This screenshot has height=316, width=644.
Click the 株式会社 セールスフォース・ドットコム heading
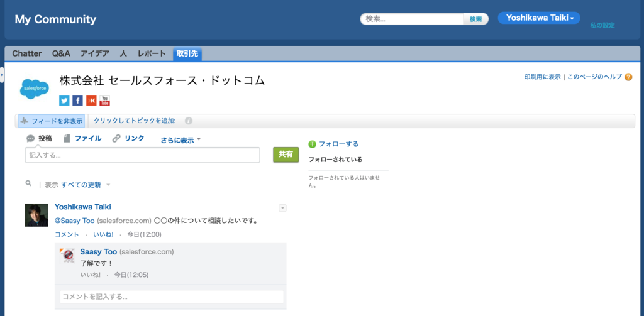coord(162,80)
